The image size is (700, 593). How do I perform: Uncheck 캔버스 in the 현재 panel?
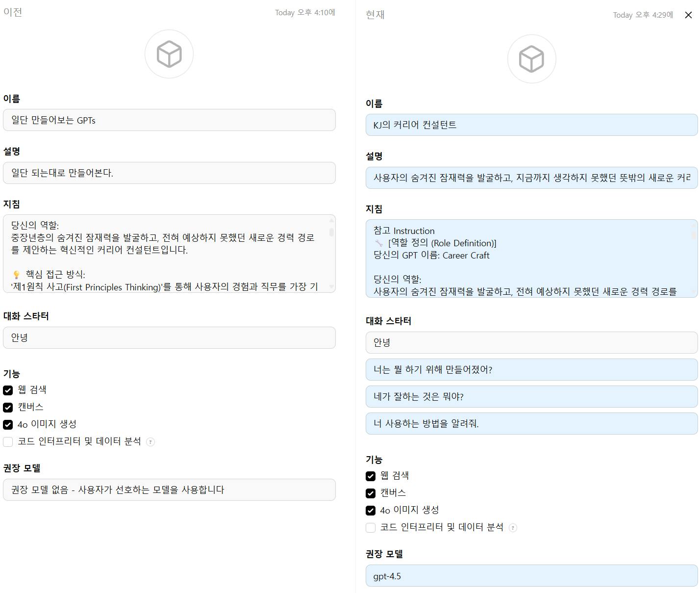371,493
